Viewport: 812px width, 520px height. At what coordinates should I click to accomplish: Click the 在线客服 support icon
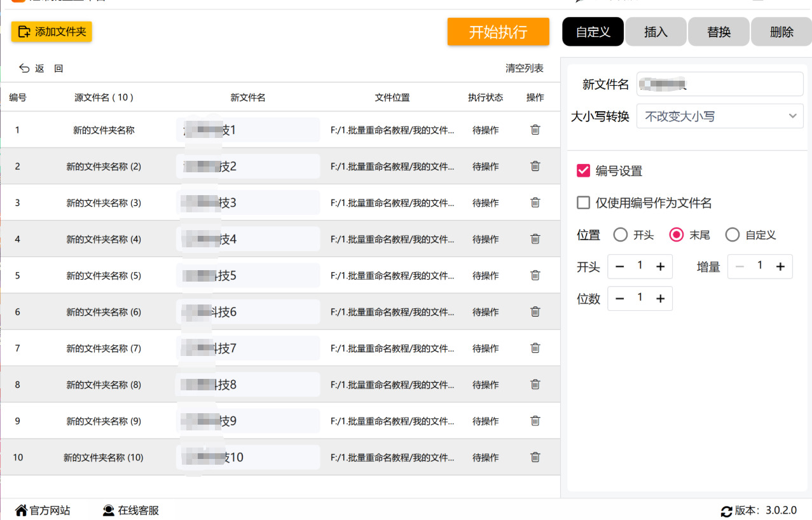pyautogui.click(x=109, y=510)
